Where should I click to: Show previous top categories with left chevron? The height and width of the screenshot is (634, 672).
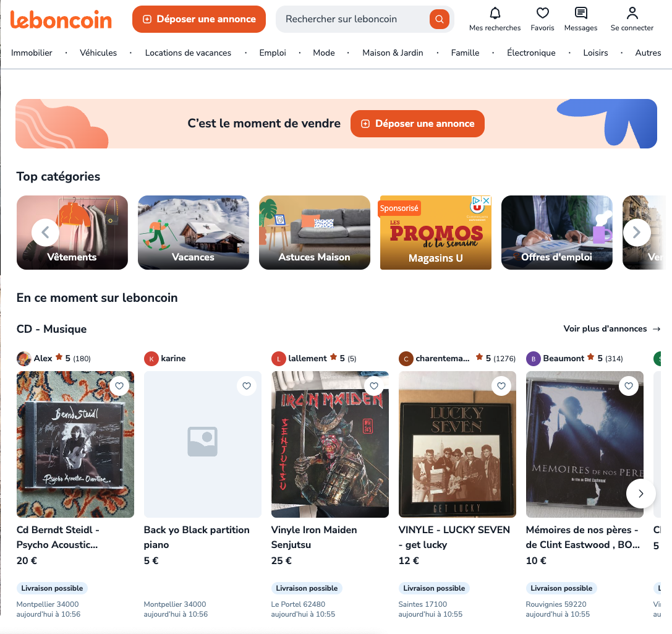(x=45, y=233)
